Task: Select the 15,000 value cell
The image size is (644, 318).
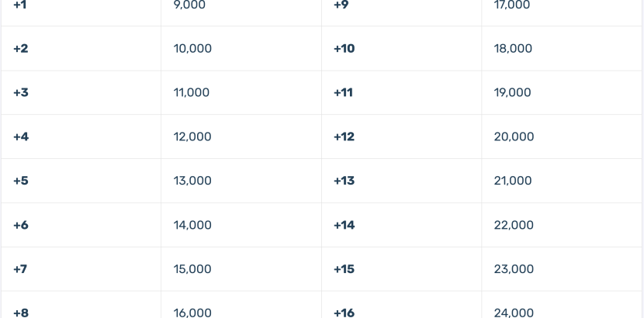Action: pyautogui.click(x=192, y=269)
